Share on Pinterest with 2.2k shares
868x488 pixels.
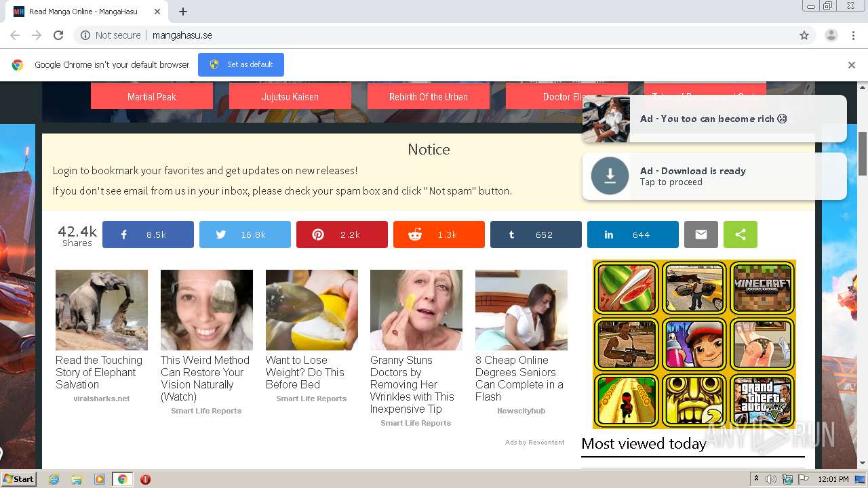[342, 235]
